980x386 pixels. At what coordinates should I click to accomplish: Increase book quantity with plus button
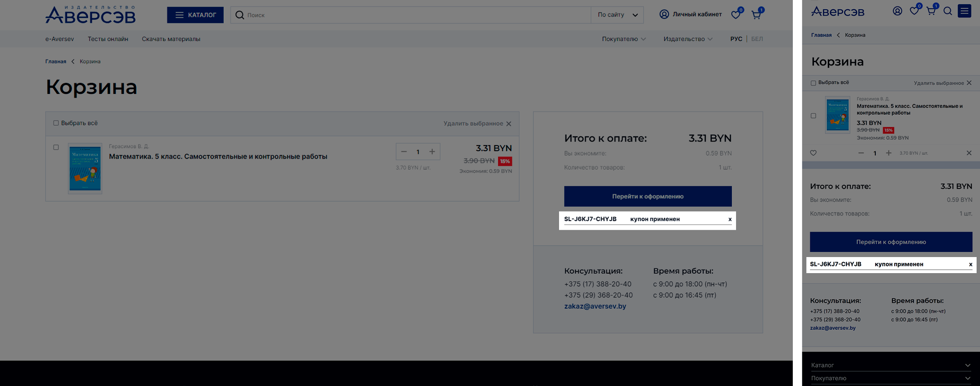click(432, 152)
